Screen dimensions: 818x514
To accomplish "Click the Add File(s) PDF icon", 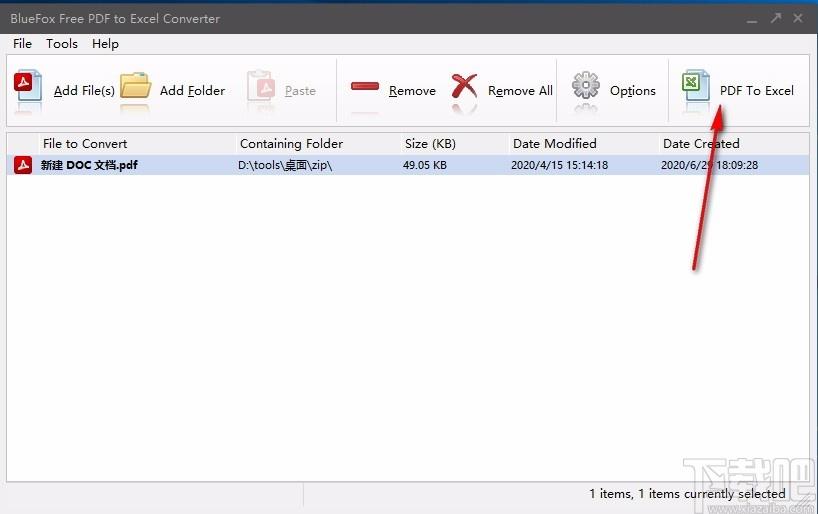I will pos(28,86).
